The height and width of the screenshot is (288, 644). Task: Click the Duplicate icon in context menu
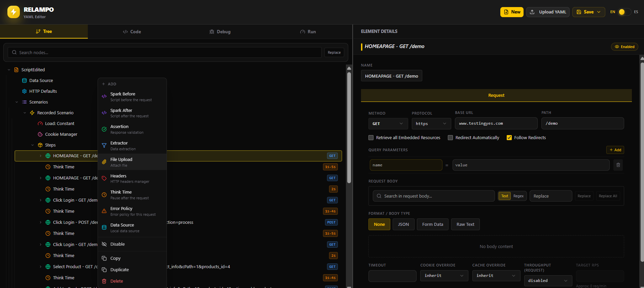tap(104, 270)
